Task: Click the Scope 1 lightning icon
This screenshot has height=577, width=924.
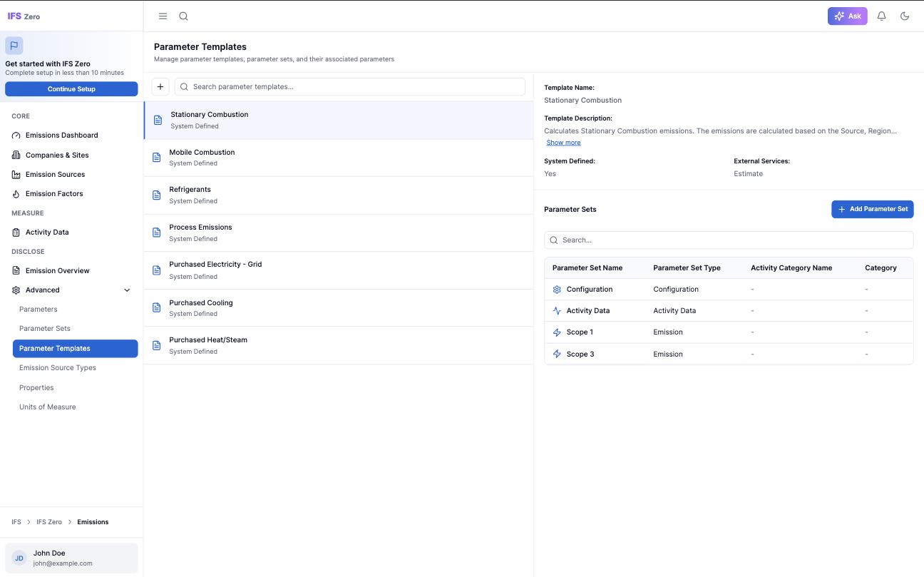Action: coord(557,332)
